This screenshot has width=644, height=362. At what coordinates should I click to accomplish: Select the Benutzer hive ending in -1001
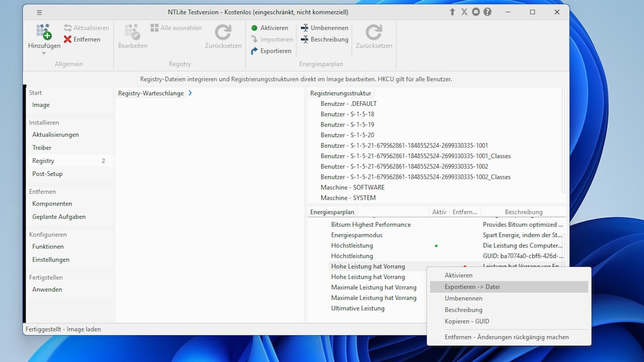(x=404, y=146)
